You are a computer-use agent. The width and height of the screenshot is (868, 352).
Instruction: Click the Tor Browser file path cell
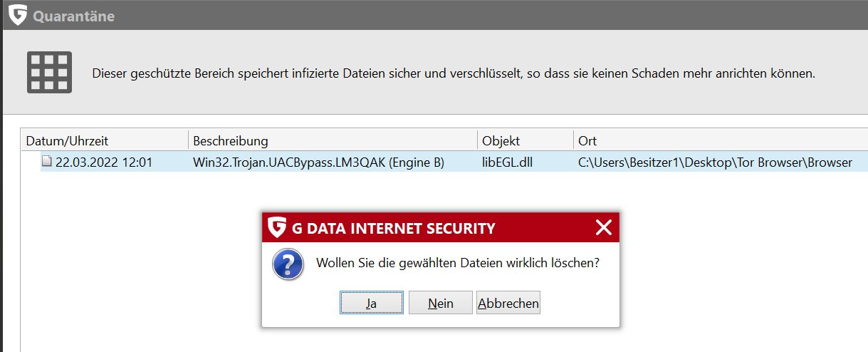pos(715,162)
